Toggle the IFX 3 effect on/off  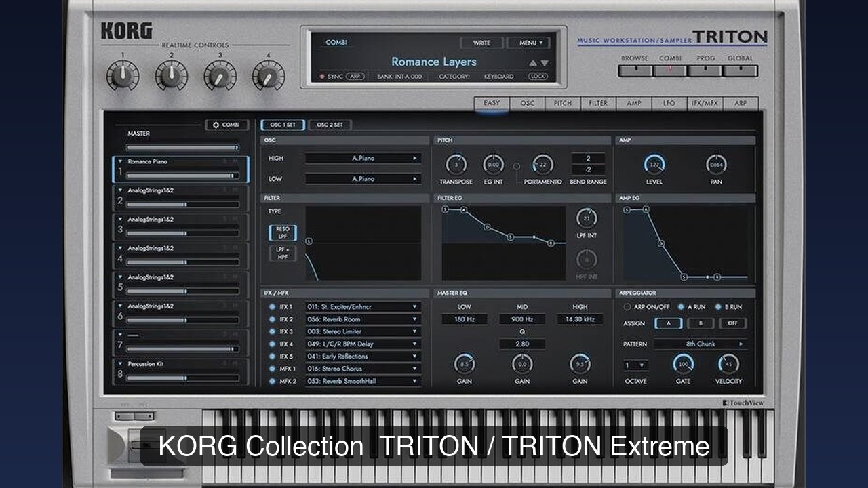click(272, 331)
